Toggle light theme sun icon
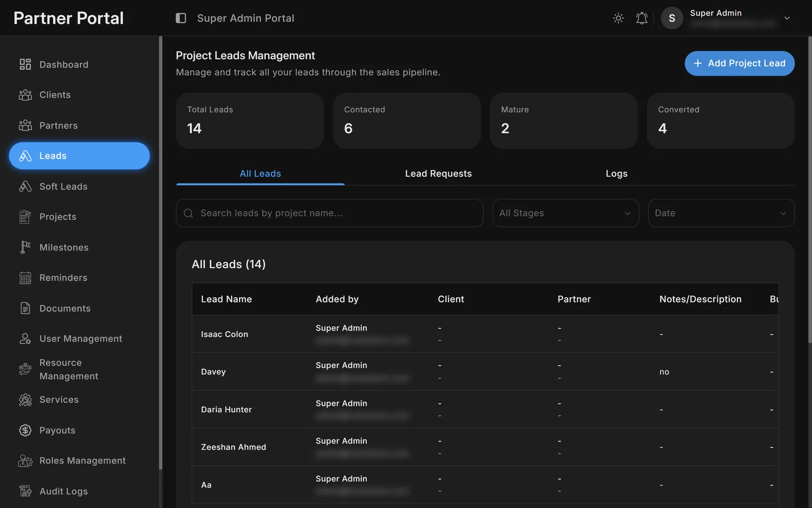This screenshot has width=812, height=508. click(618, 18)
